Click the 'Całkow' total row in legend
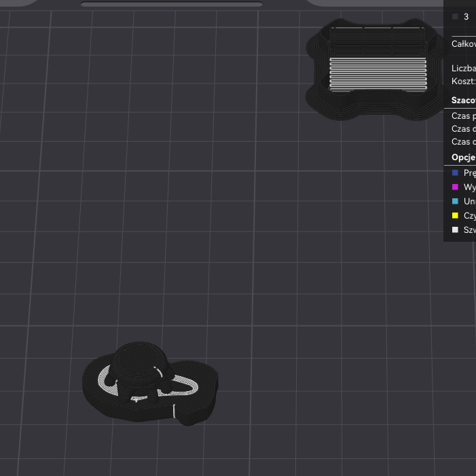 pos(463,44)
